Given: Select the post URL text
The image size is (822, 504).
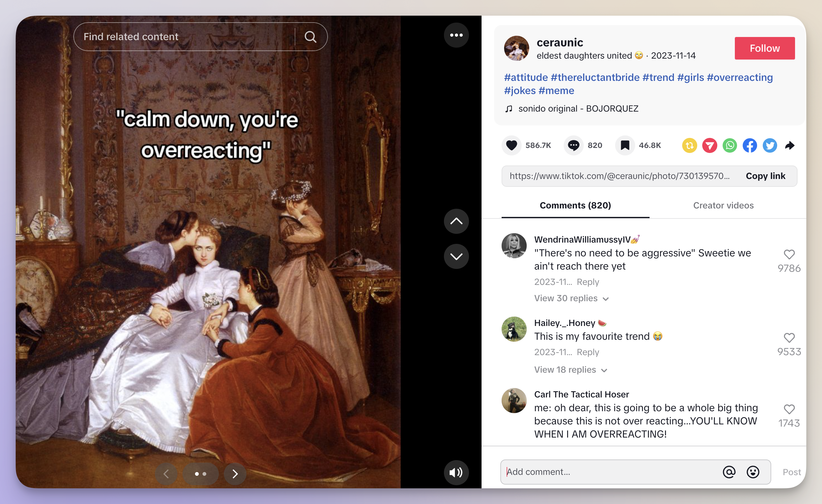Looking at the screenshot, I should tap(619, 176).
